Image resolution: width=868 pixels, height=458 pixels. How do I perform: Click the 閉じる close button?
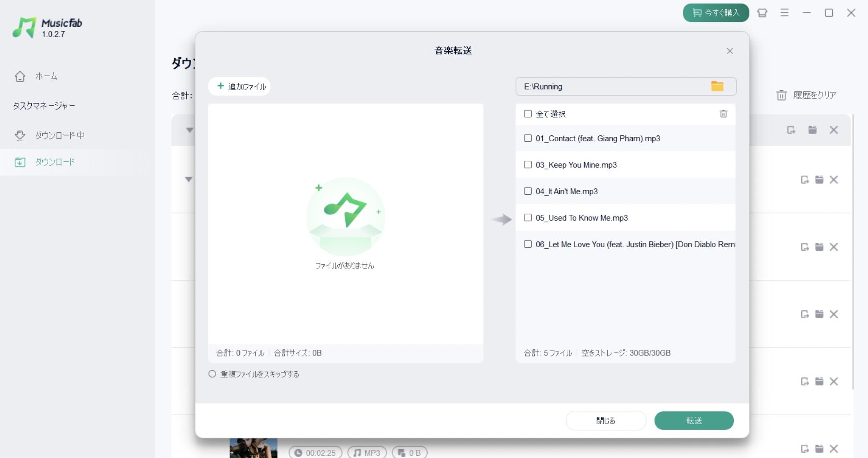[x=606, y=421]
